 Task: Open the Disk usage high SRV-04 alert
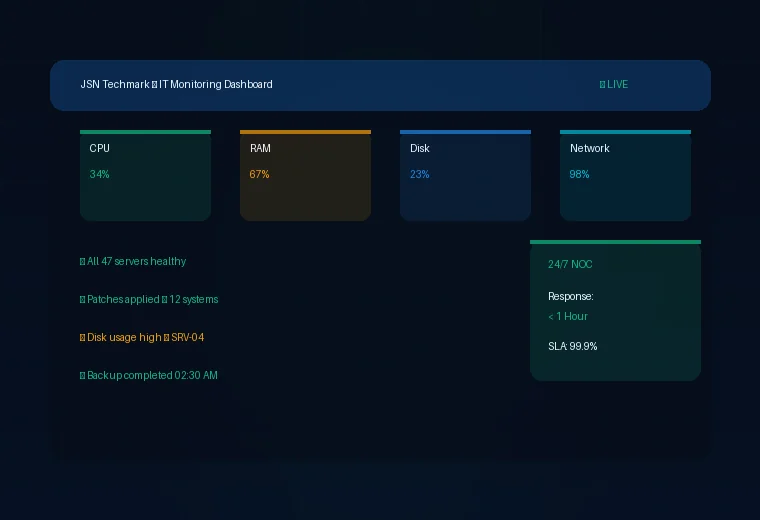(146, 338)
